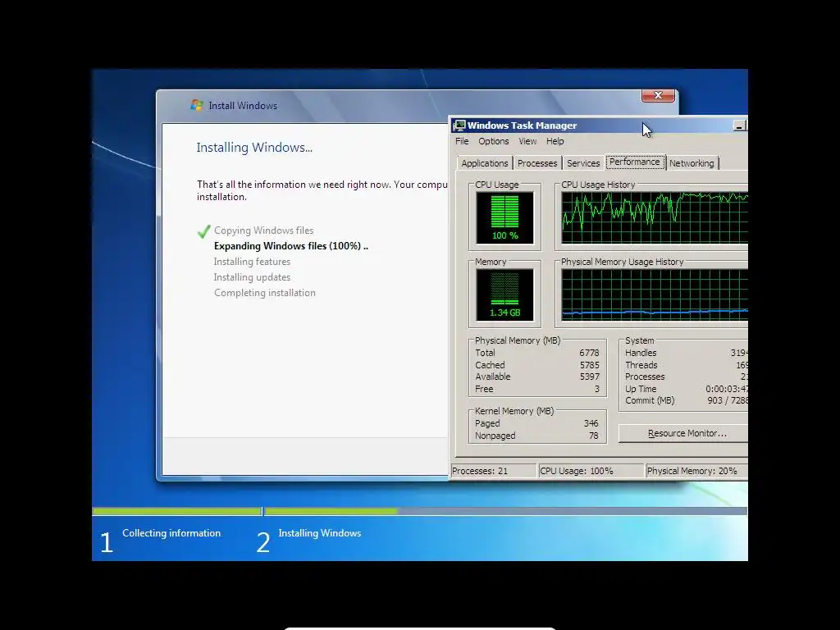The image size is (840, 630).
Task: Switch to the Processes tab
Action: click(x=537, y=163)
